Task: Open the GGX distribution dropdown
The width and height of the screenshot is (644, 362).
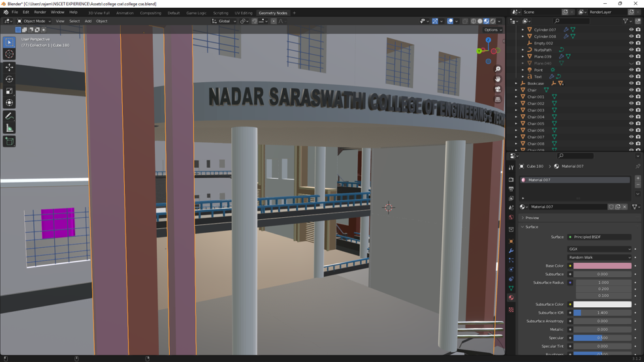Action: point(600,249)
